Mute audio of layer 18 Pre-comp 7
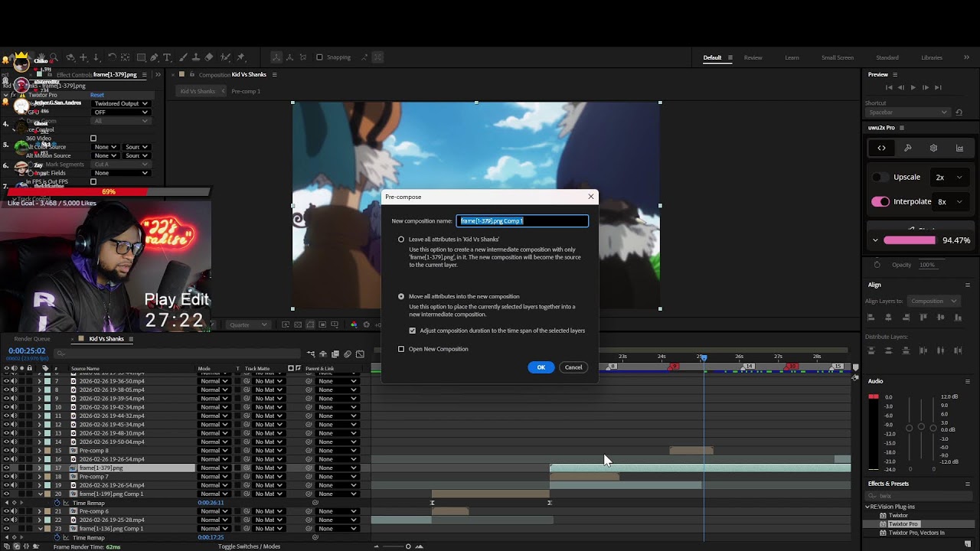This screenshot has width=980, height=551. 14,477
